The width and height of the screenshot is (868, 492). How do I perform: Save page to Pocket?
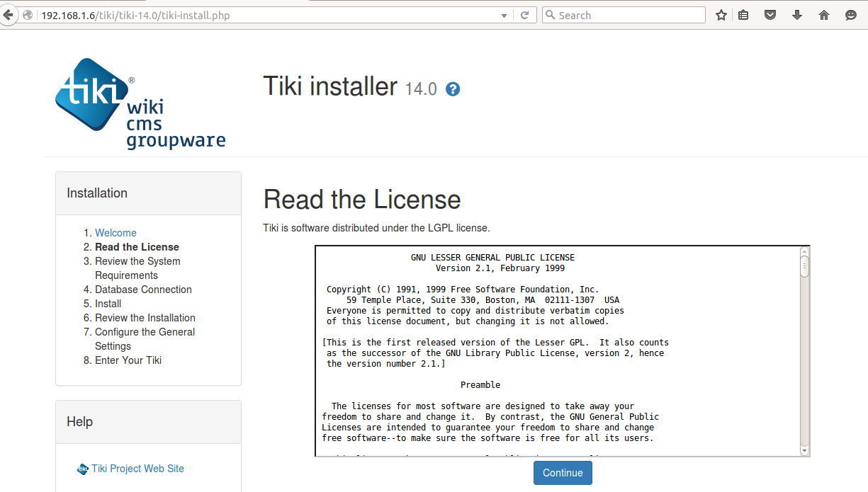coord(770,15)
